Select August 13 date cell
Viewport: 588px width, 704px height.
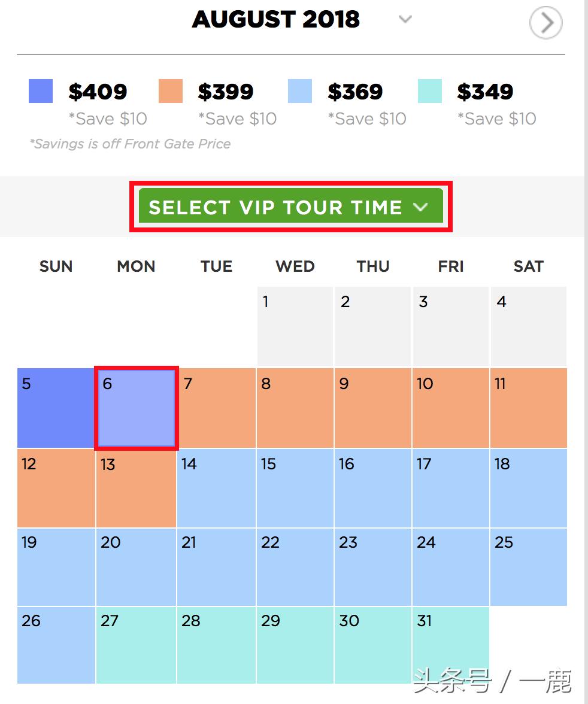tap(136, 488)
